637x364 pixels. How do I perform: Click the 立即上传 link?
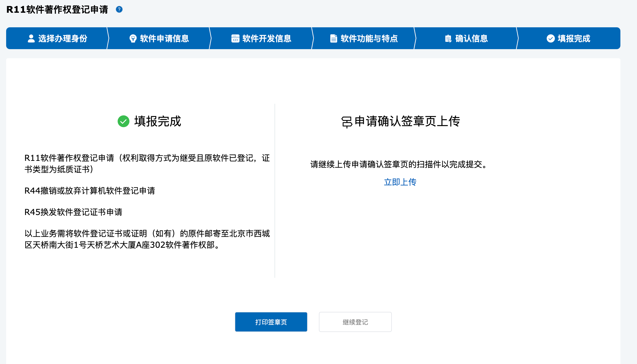click(x=400, y=182)
